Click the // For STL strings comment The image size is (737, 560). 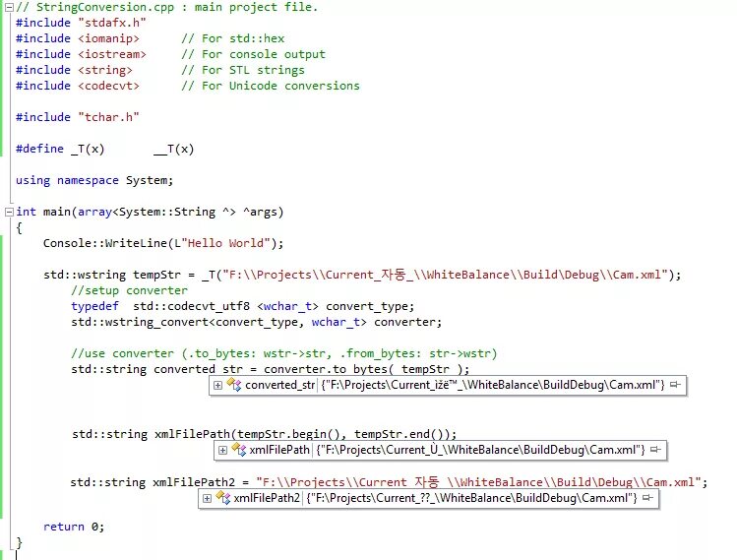click(243, 70)
